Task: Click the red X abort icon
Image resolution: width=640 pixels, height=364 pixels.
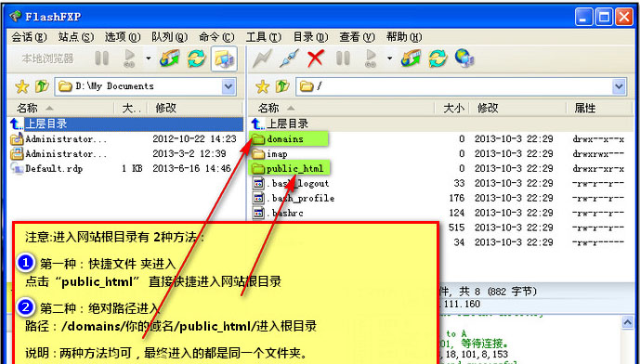Action: (x=316, y=58)
